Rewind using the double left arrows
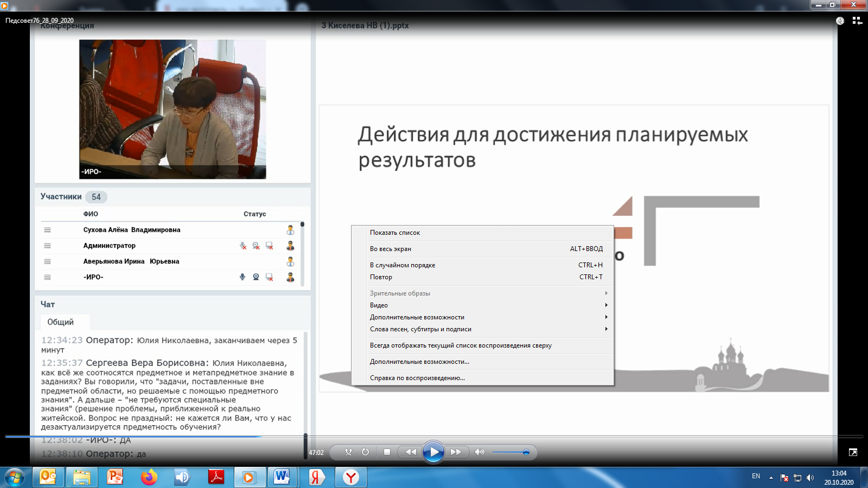The width and height of the screenshot is (868, 488). coord(411,452)
